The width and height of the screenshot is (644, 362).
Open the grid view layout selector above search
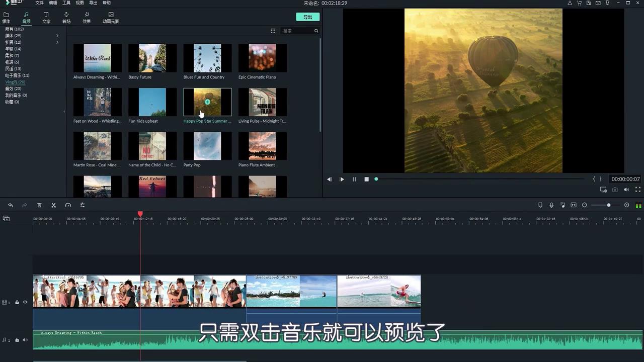pos(273,31)
